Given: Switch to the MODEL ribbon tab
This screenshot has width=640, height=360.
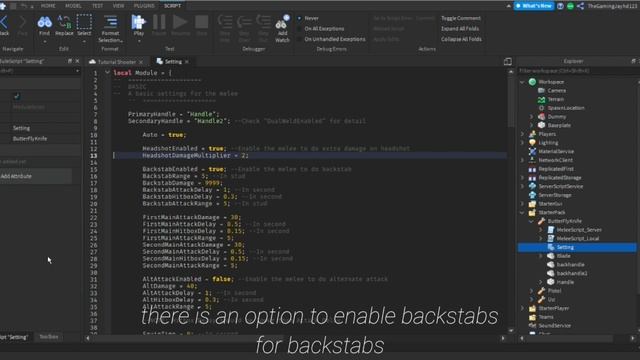Looking at the screenshot, I should [x=73, y=6].
